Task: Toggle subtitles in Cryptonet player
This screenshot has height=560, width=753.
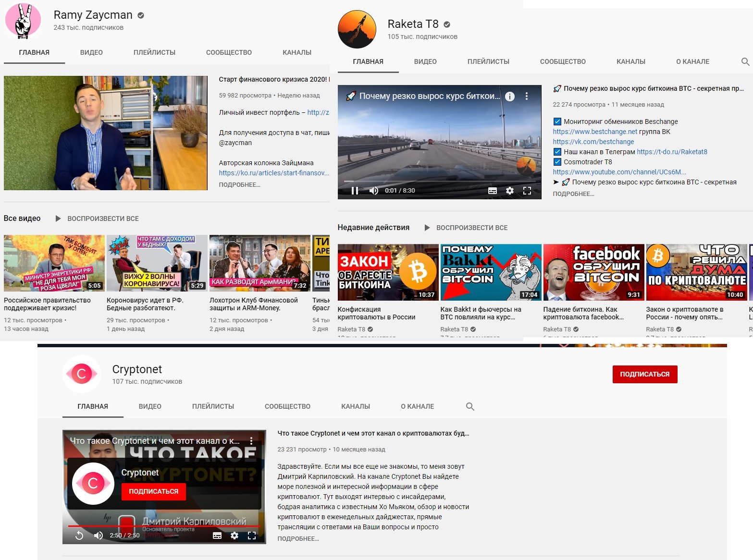Action: (x=217, y=536)
